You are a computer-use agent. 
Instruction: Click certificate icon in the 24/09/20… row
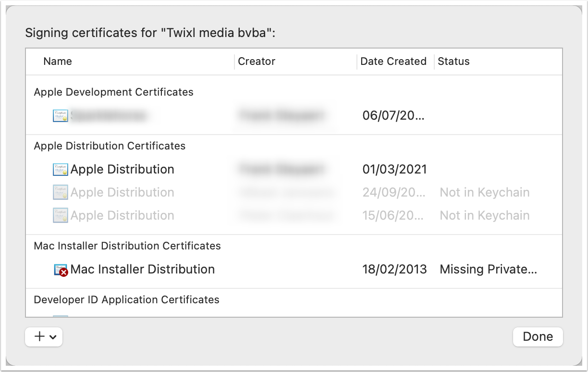(x=61, y=192)
